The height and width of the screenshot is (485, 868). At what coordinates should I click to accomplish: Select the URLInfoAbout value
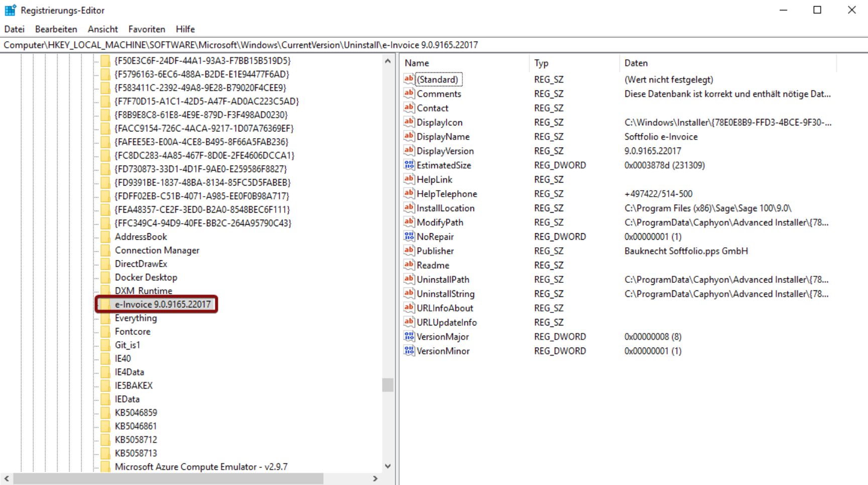coord(445,308)
